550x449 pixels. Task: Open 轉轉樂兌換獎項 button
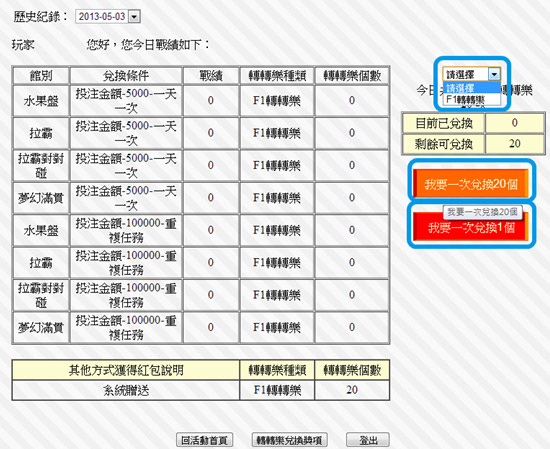289,440
